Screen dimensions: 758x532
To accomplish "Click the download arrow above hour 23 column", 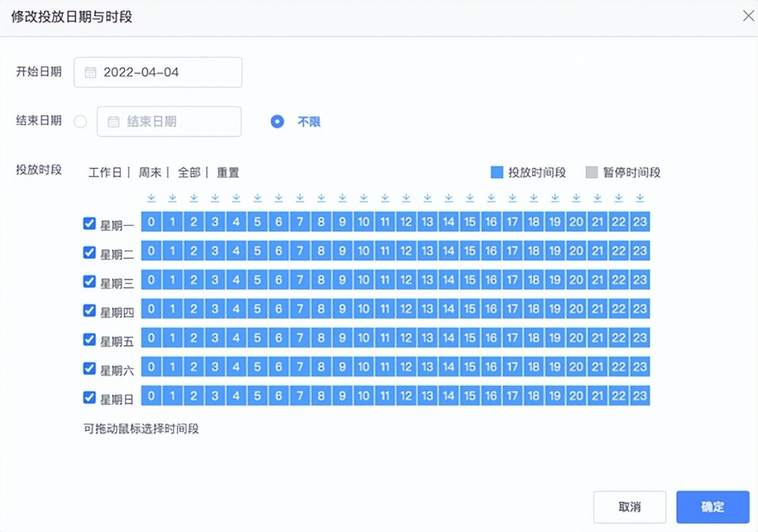I will tap(640, 198).
